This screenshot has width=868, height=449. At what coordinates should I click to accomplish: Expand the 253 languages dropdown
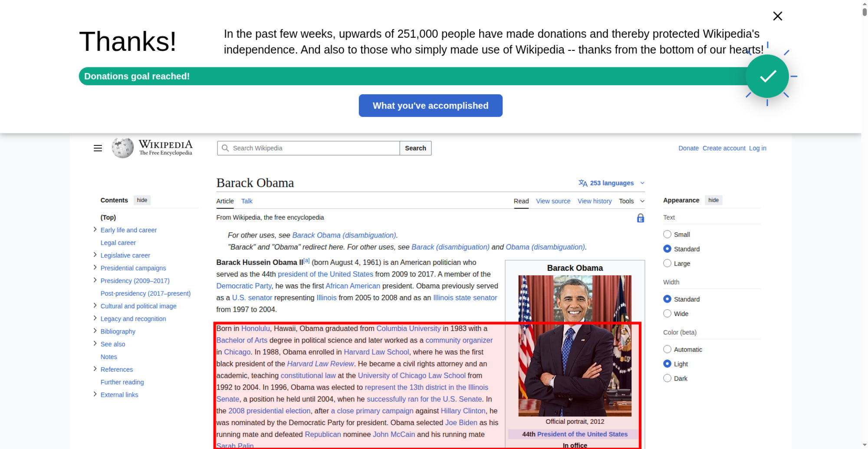tap(611, 183)
